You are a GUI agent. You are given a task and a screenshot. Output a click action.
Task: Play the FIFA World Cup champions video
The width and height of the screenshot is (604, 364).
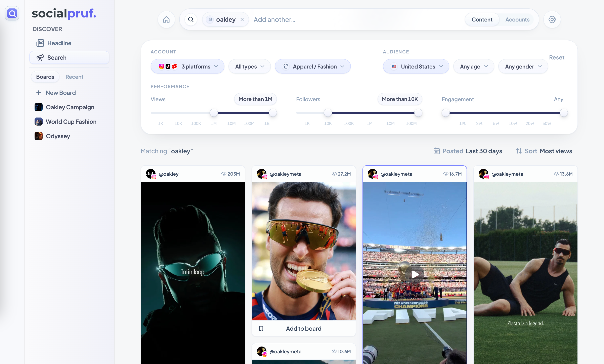pyautogui.click(x=415, y=275)
